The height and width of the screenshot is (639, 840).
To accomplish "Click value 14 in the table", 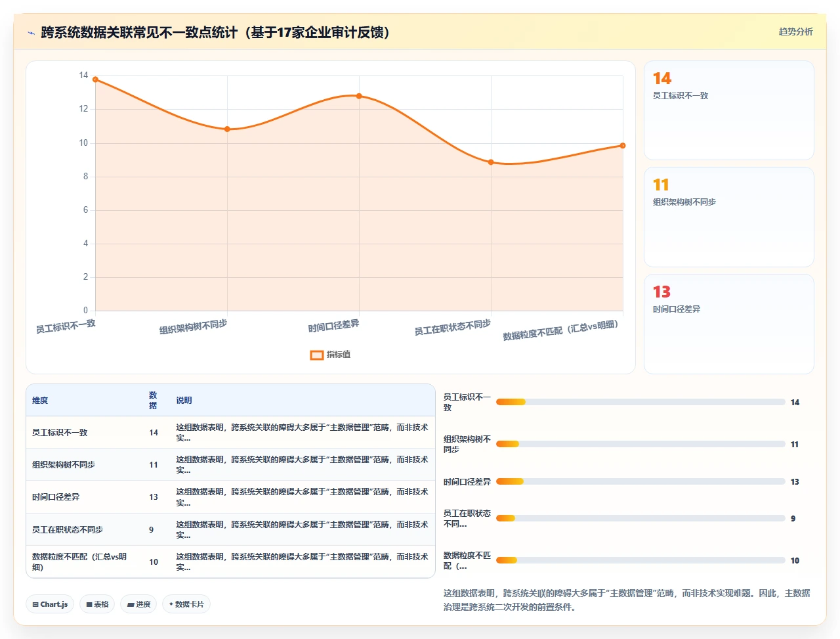I will tap(154, 433).
